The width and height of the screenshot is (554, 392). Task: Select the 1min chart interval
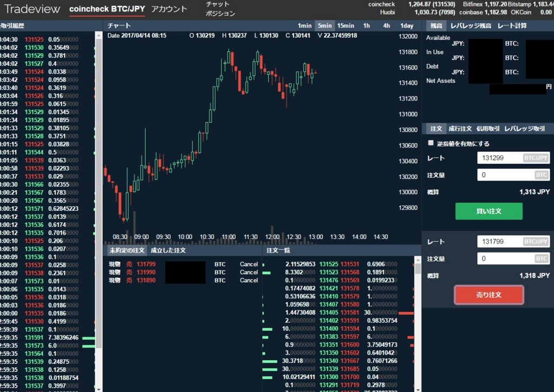click(x=305, y=25)
